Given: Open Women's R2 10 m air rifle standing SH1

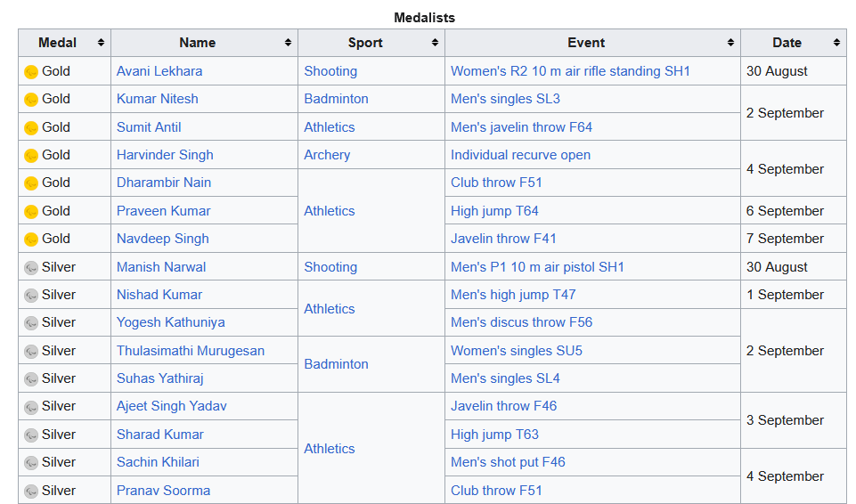Looking at the screenshot, I should pyautogui.click(x=570, y=71).
